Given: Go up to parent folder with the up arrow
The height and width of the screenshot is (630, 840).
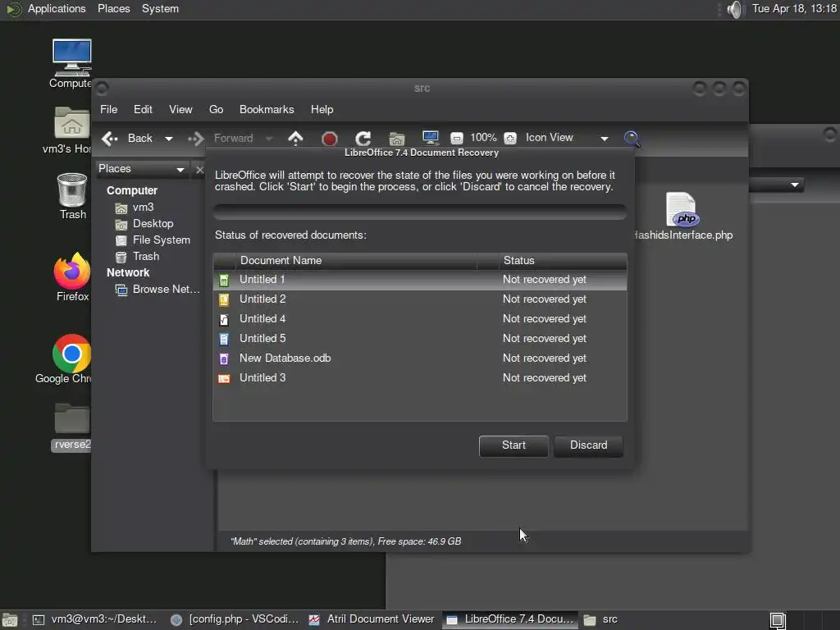Looking at the screenshot, I should [295, 138].
